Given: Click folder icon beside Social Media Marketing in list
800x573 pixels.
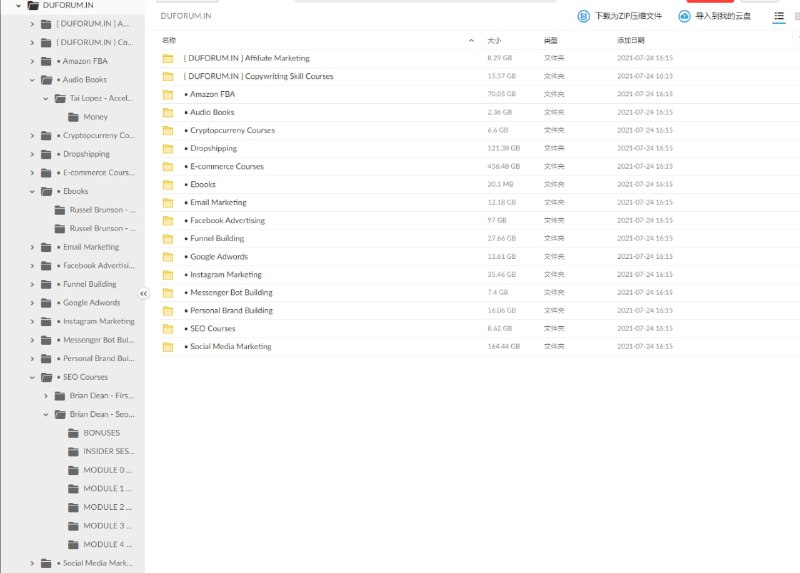Looking at the screenshot, I should (x=168, y=347).
